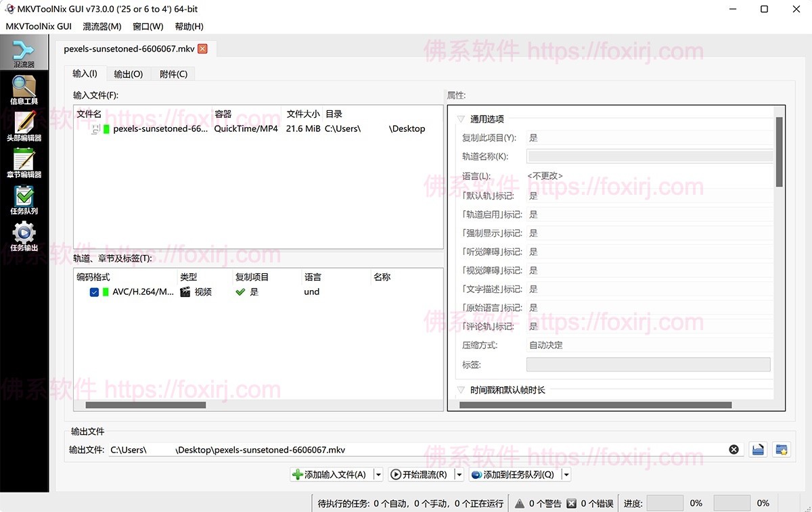Viewport: 812px width, 512px height.
Task: Open the 混流器(M) menu
Action: (x=102, y=26)
